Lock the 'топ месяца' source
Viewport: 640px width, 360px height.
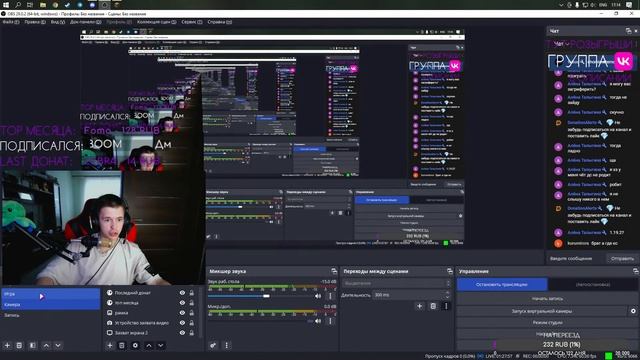pyautogui.click(x=191, y=303)
